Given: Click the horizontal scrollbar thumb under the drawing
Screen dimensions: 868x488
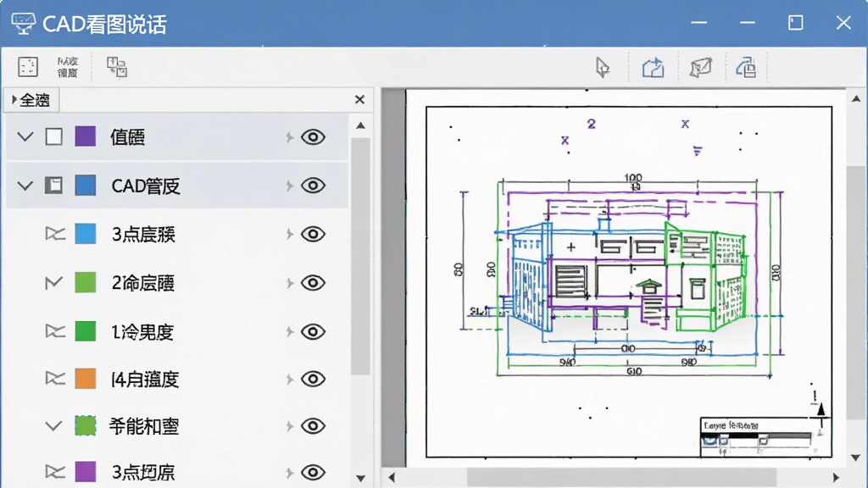Looking at the screenshot, I should tap(621, 478).
